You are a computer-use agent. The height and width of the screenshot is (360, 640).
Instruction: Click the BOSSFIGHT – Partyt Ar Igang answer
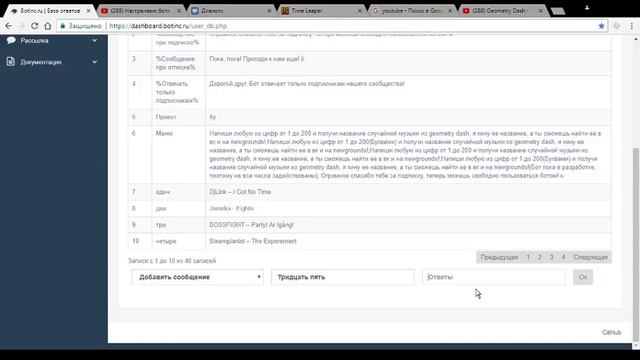point(251,225)
